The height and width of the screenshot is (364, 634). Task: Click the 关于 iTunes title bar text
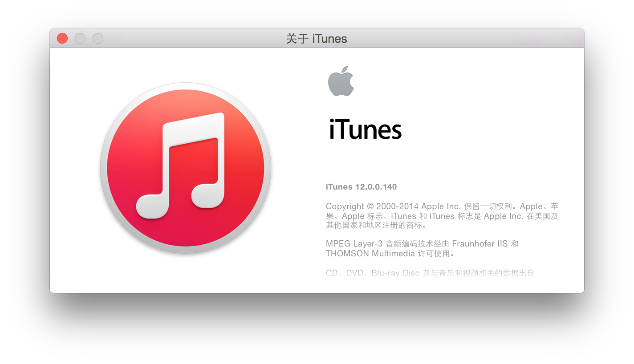(317, 39)
